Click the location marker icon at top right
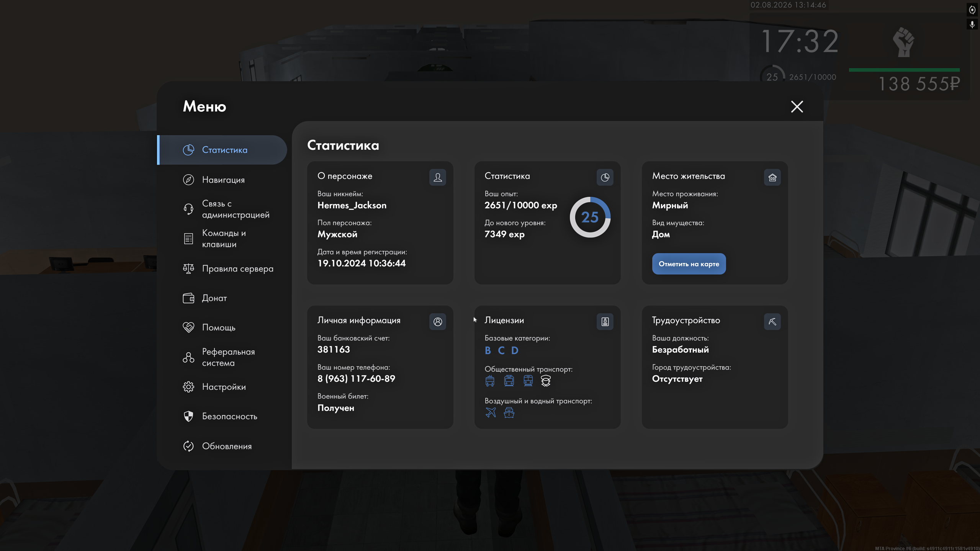This screenshot has width=980, height=551. pyautogui.click(x=972, y=10)
